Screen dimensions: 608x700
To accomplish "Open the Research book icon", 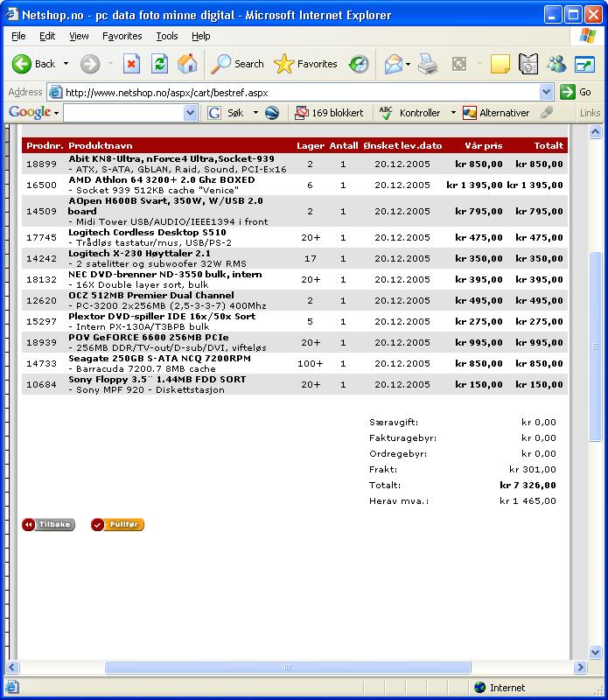I will click(x=528, y=64).
